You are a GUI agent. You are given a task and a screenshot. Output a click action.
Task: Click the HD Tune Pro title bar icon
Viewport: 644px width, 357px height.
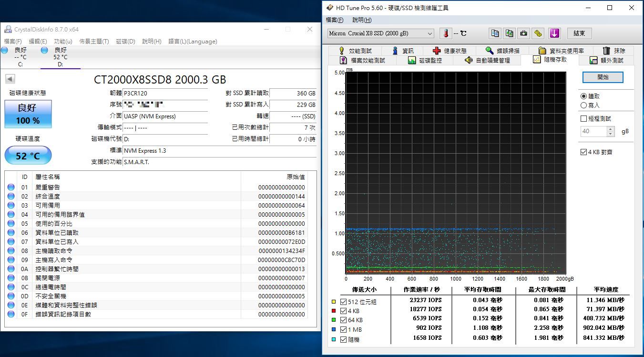(330, 8)
